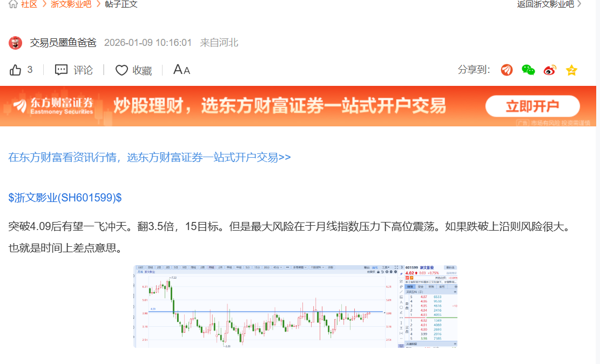600x364 pixels.
Task: Click the 帖子正文 breadcrumb text
Action: tap(121, 4)
